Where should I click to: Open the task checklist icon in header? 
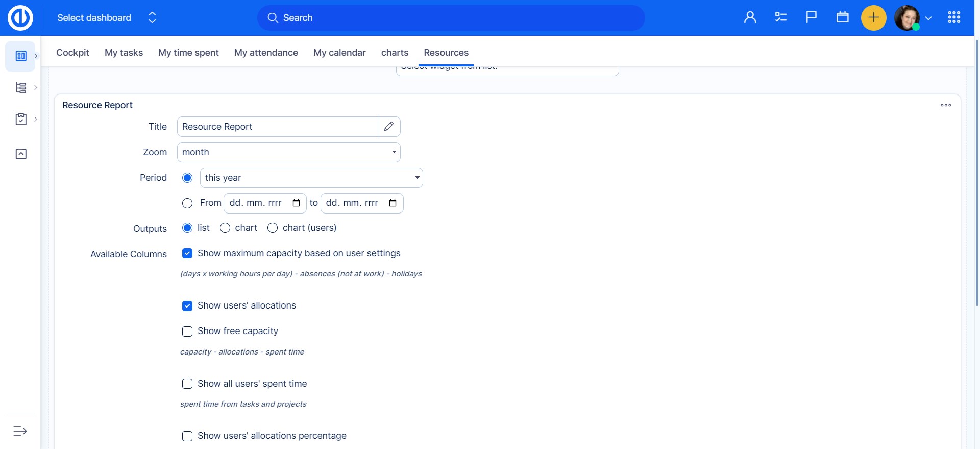[780, 18]
